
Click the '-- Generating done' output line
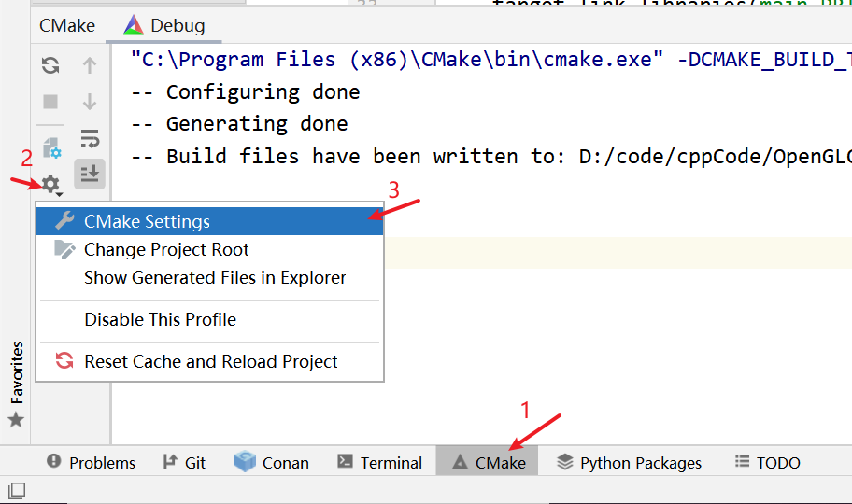click(239, 124)
